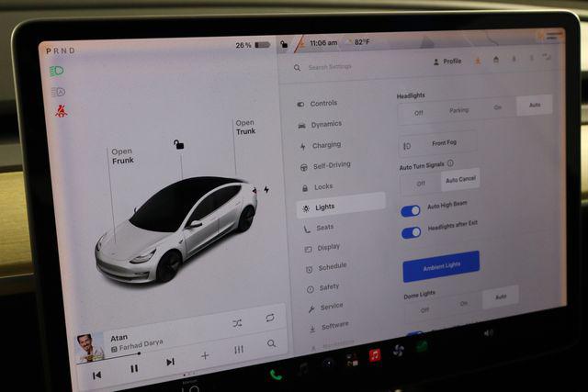
Task: Open media search magnifier icon
Action: click(272, 343)
